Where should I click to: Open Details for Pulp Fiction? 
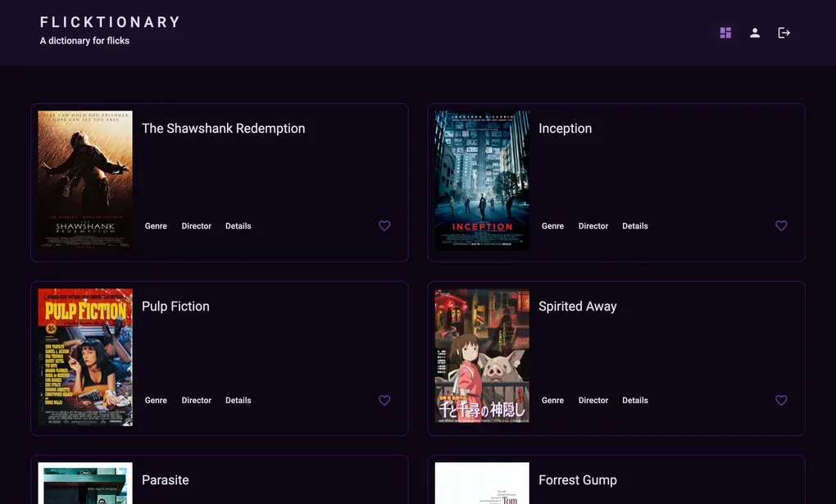pyautogui.click(x=238, y=400)
